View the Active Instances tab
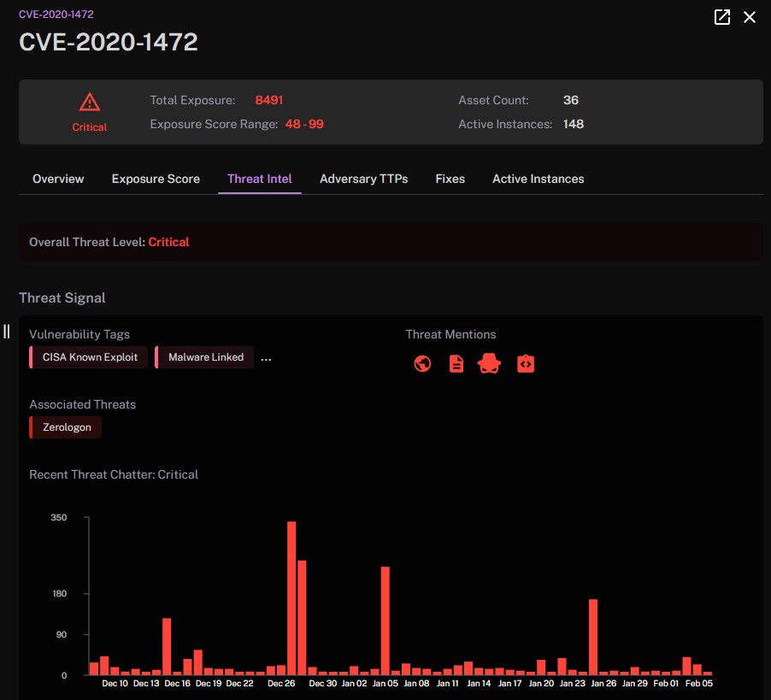771x700 pixels. [539, 179]
